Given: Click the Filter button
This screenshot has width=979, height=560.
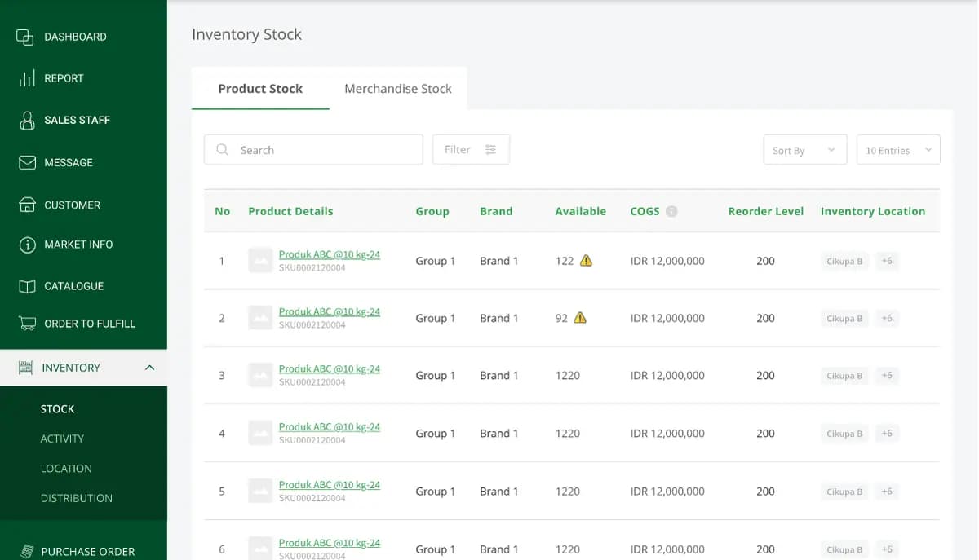Looking at the screenshot, I should 471,150.
